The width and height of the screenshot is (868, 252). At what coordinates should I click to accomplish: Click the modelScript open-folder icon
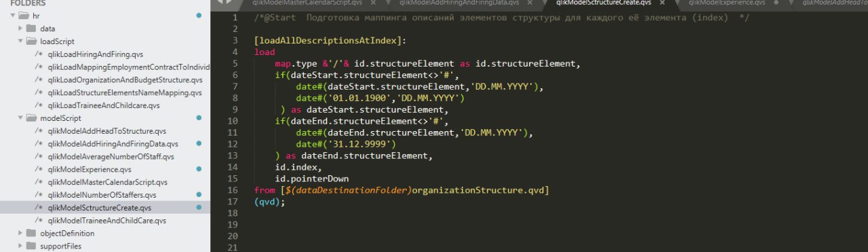31,118
